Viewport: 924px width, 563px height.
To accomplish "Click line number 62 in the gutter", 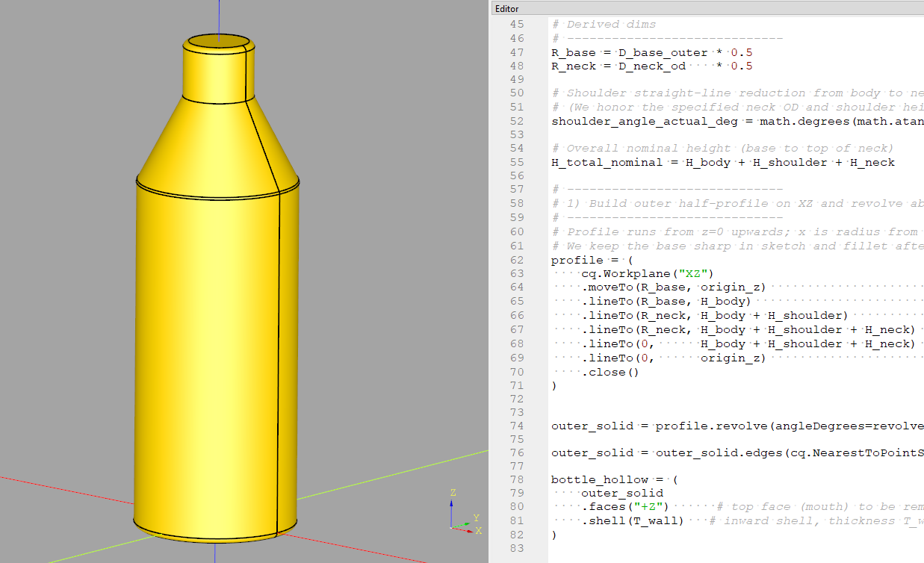I will (x=516, y=260).
